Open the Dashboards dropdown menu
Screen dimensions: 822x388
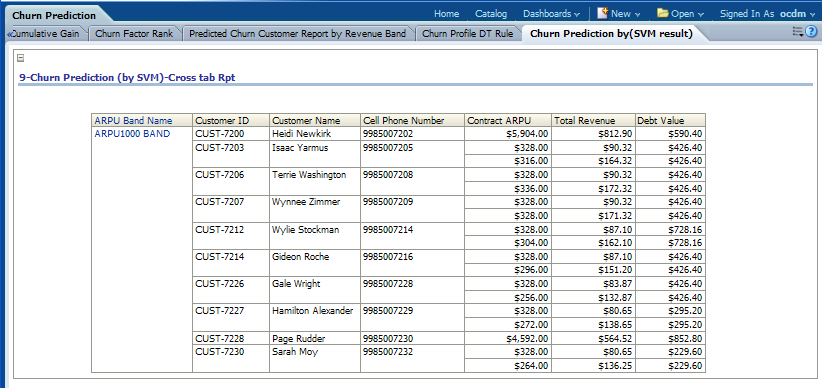[x=551, y=14]
